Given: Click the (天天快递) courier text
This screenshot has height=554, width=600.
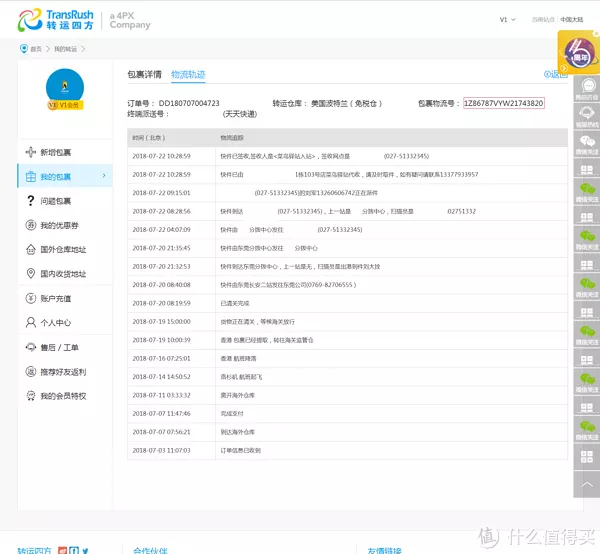Looking at the screenshot, I should (x=240, y=114).
